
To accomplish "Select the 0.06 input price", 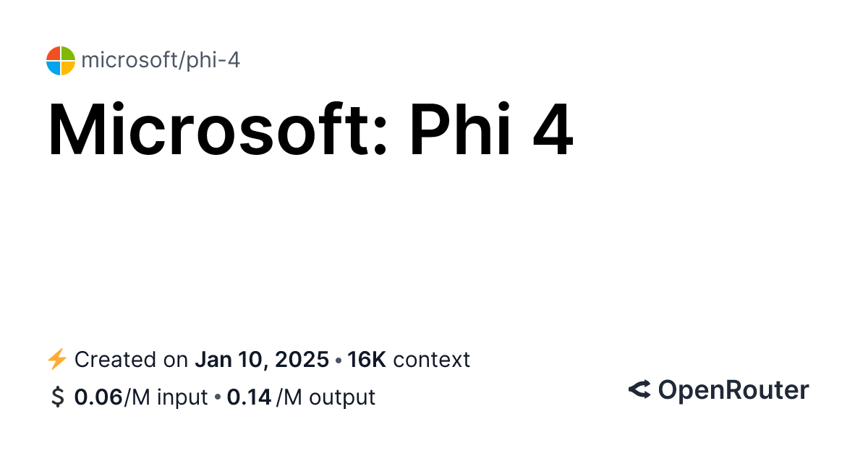I will (x=98, y=397).
